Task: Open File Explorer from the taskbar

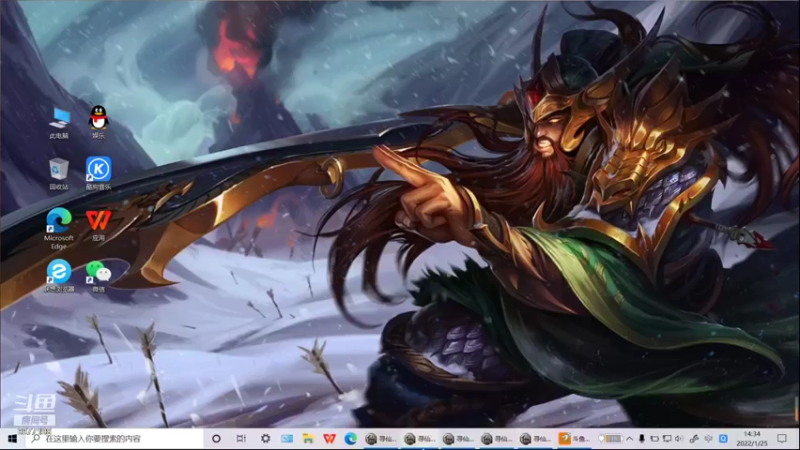Action: pos(308,439)
